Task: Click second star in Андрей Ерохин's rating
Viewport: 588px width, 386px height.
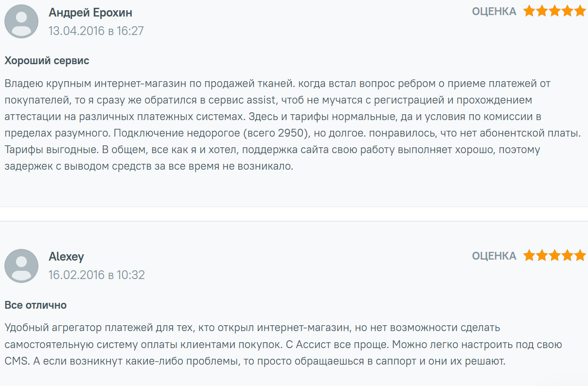Action: tap(542, 11)
